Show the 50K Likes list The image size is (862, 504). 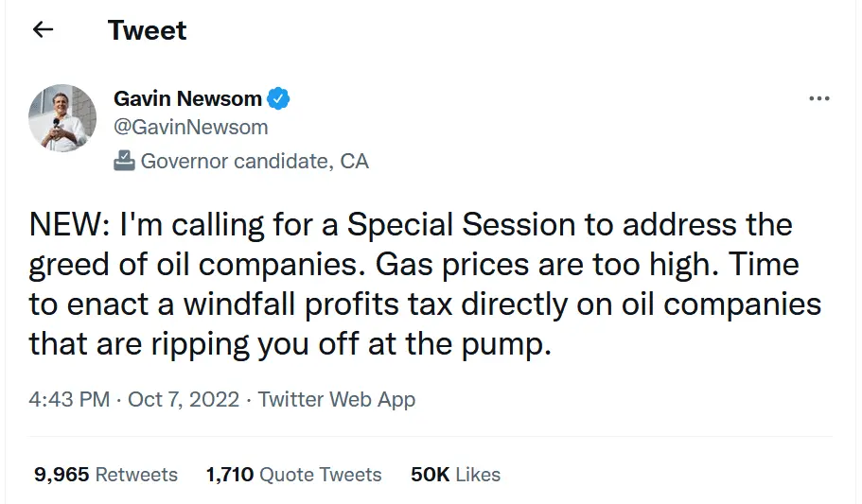455,475
